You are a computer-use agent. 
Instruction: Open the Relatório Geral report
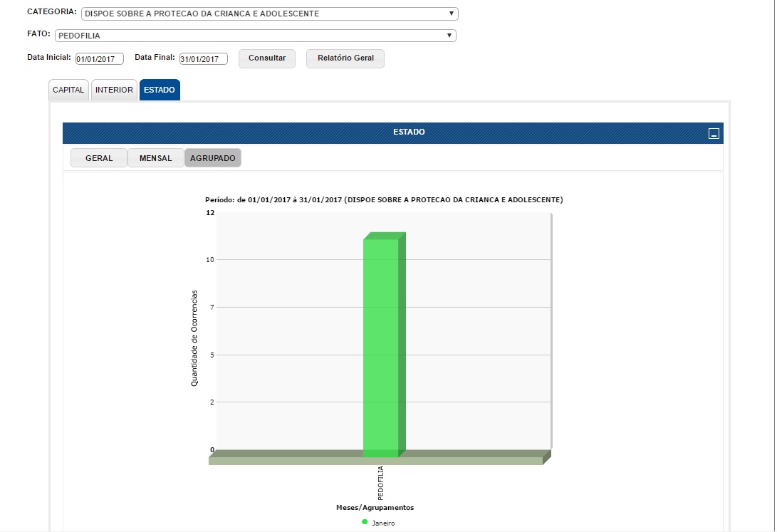pyautogui.click(x=345, y=58)
